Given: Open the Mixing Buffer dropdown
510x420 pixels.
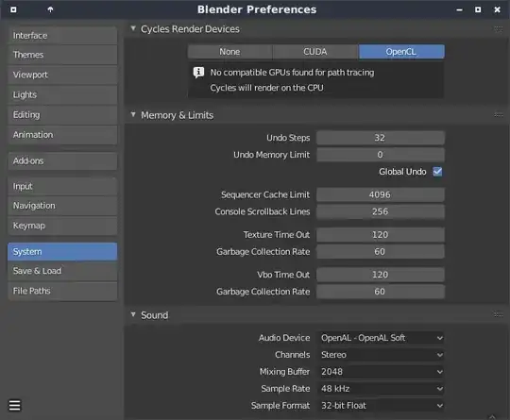Looking at the screenshot, I should (381, 372).
